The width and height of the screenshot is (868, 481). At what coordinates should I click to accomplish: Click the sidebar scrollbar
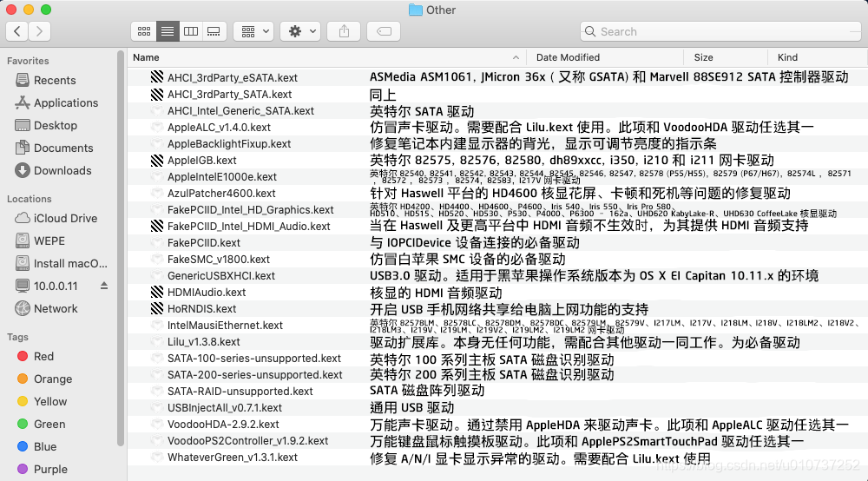pyautogui.click(x=121, y=248)
